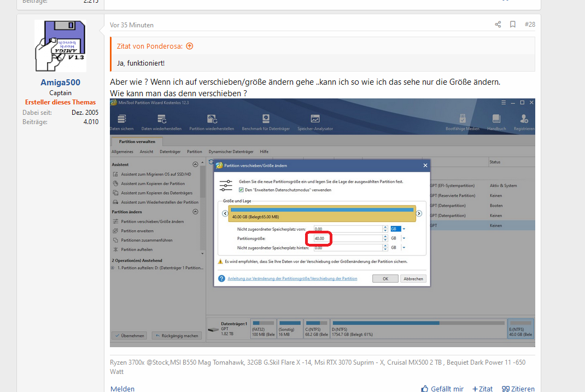The image size is (585, 392).
Task: Select Assistent zum Kopieren der Partition
Action: (153, 184)
